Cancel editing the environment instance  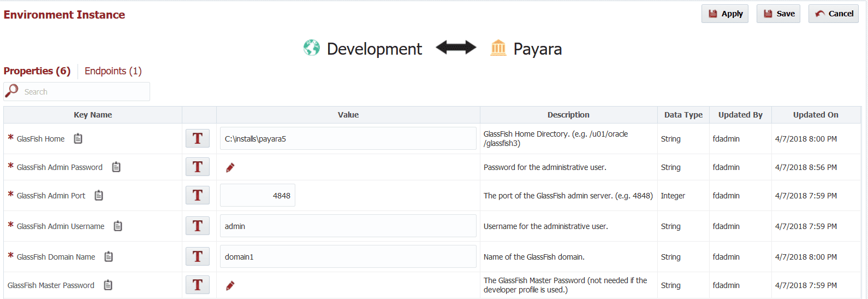(x=834, y=14)
